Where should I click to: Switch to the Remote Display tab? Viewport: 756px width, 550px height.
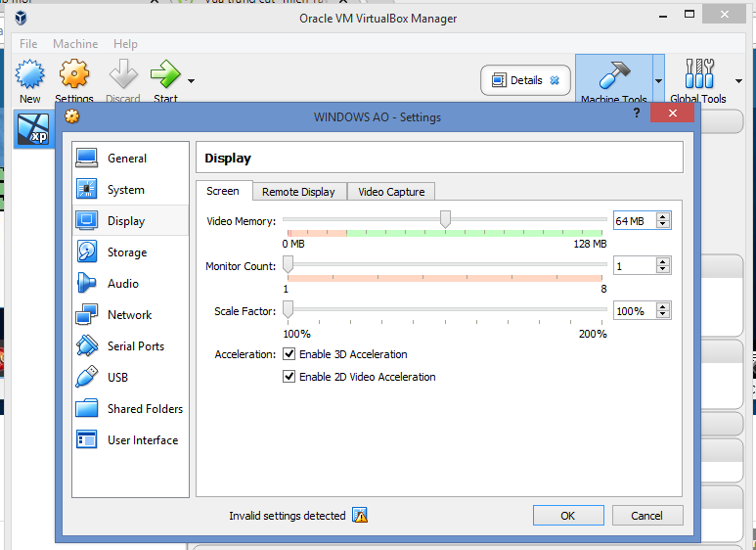click(x=298, y=192)
